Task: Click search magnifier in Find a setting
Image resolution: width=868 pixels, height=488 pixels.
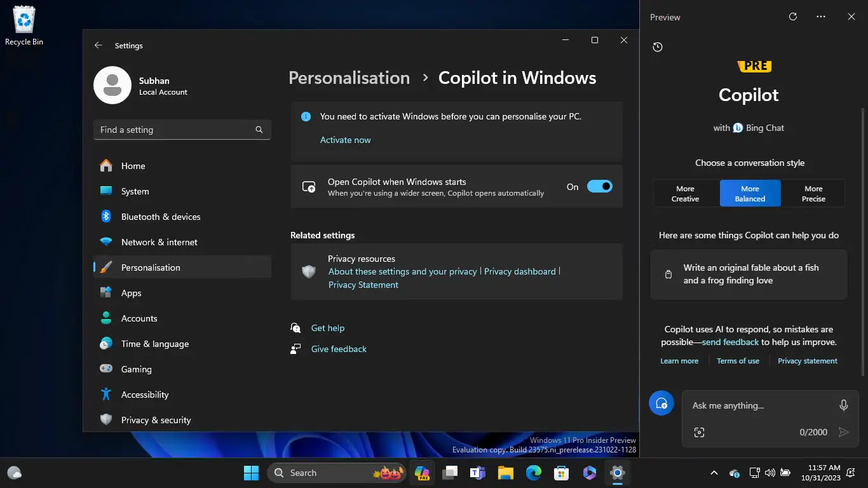Action: click(259, 130)
